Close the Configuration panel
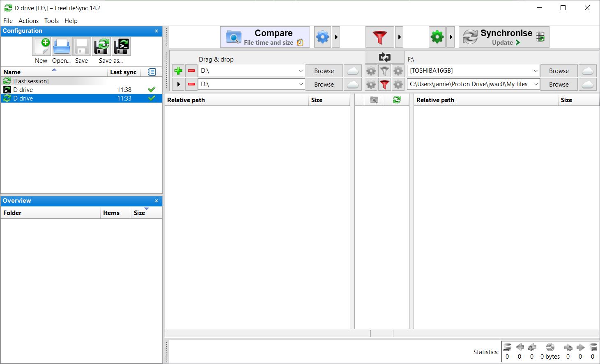This screenshot has width=600, height=364. click(156, 31)
